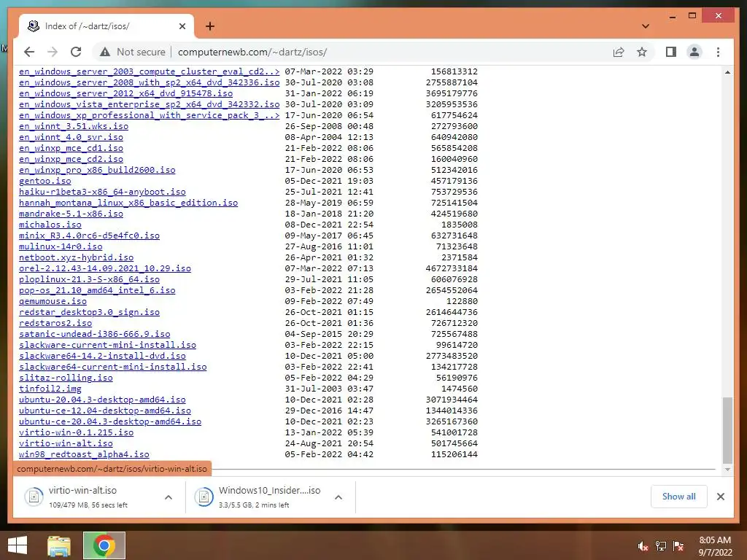
Task: Open the virtio-win-0.1.215.iso link
Action: [x=76, y=433]
